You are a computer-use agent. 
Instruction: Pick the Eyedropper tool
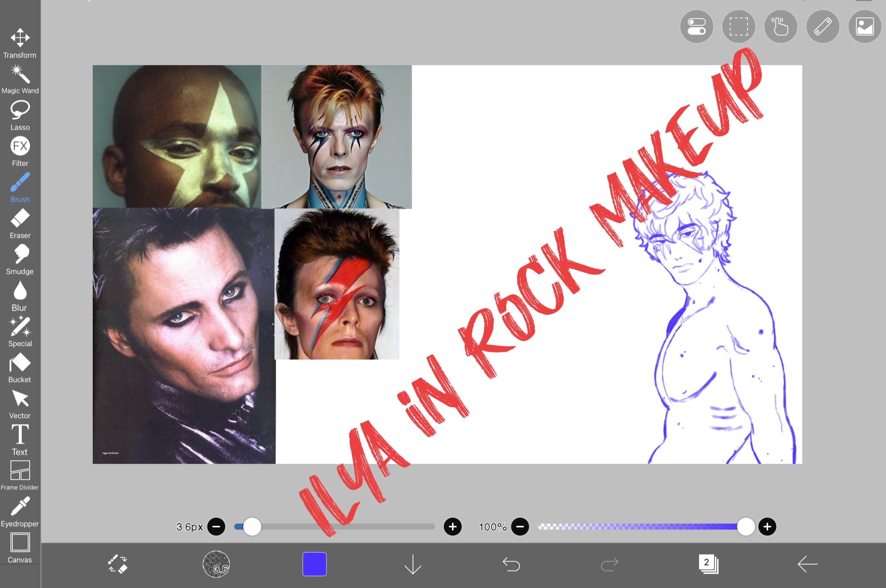coord(20,512)
